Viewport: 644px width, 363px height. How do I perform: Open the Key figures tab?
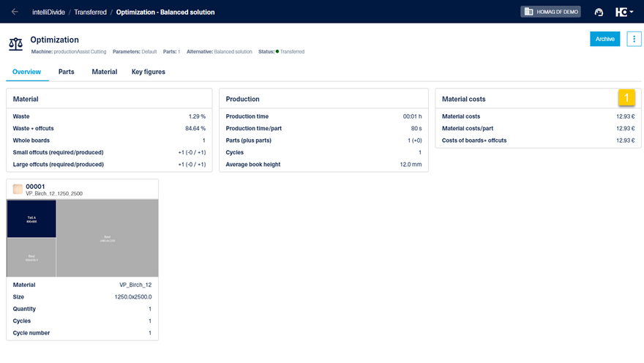click(x=149, y=72)
